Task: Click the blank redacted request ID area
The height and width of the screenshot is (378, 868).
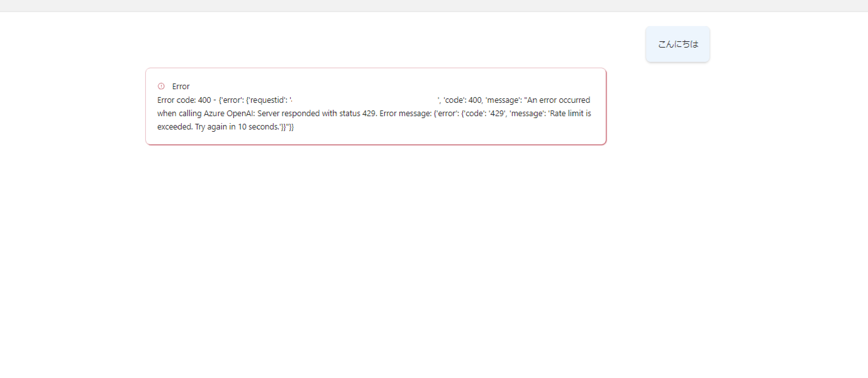Action: (x=364, y=100)
